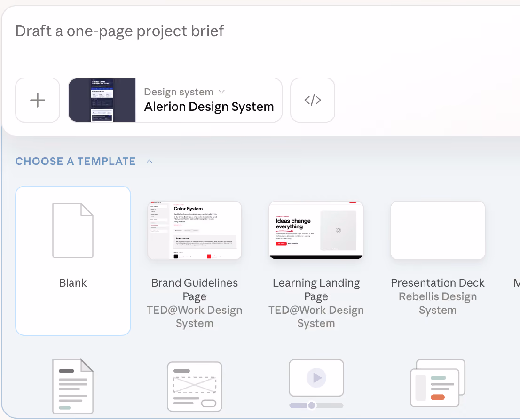The image size is (520, 420).
Task: Click the Alerion Design System name
Action: coord(209,107)
